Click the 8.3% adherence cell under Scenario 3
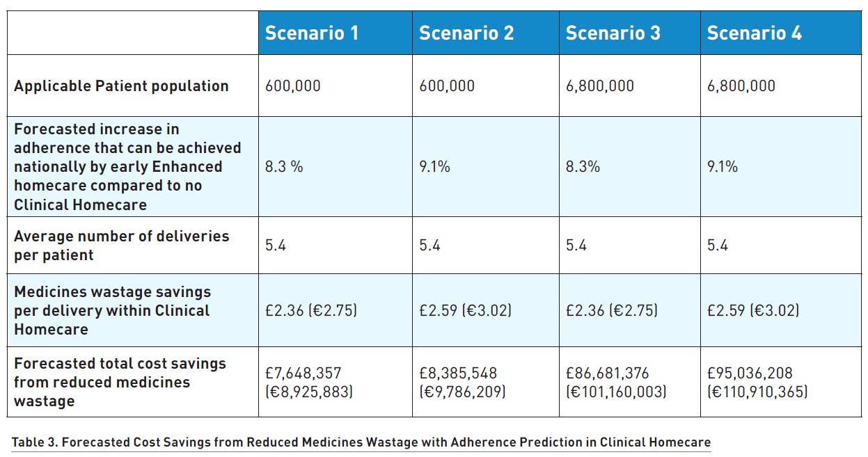 tap(581, 167)
